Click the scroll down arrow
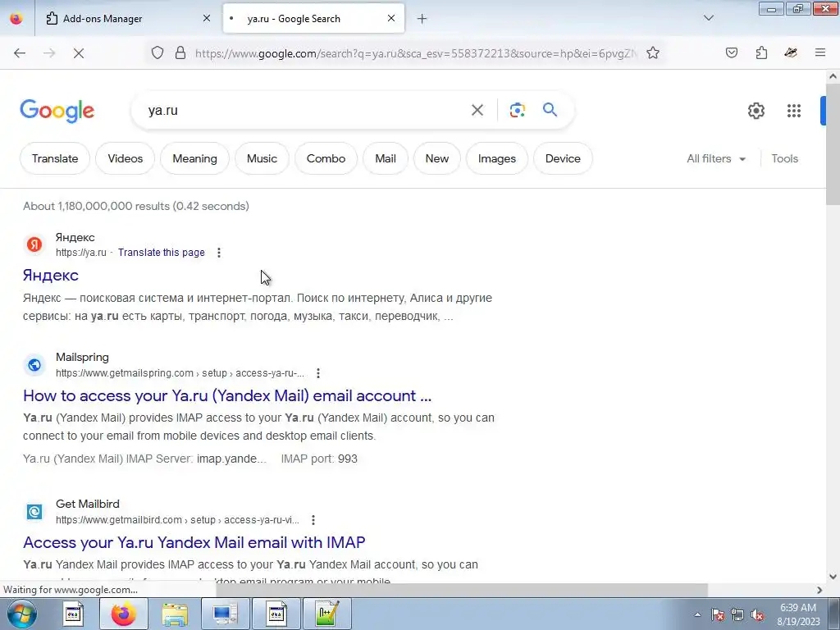The height and width of the screenshot is (630, 840). tap(833, 577)
